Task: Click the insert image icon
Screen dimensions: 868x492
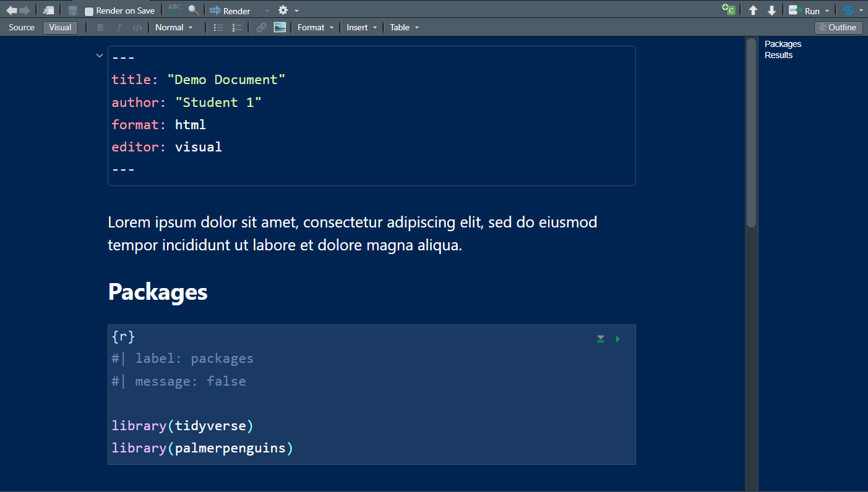Action: (280, 27)
